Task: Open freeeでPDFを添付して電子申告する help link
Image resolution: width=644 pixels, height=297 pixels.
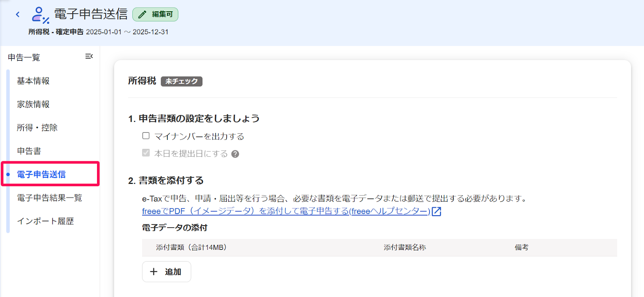Action: [286, 211]
